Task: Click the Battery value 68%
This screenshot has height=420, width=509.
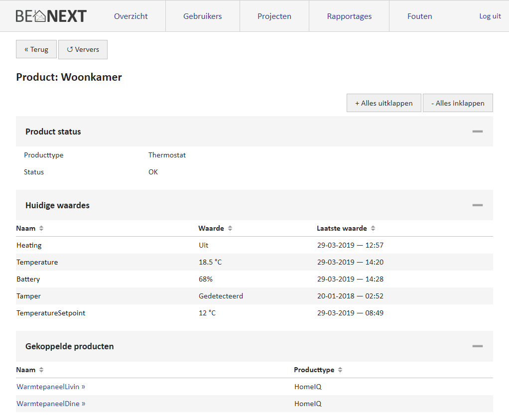Action: (206, 279)
